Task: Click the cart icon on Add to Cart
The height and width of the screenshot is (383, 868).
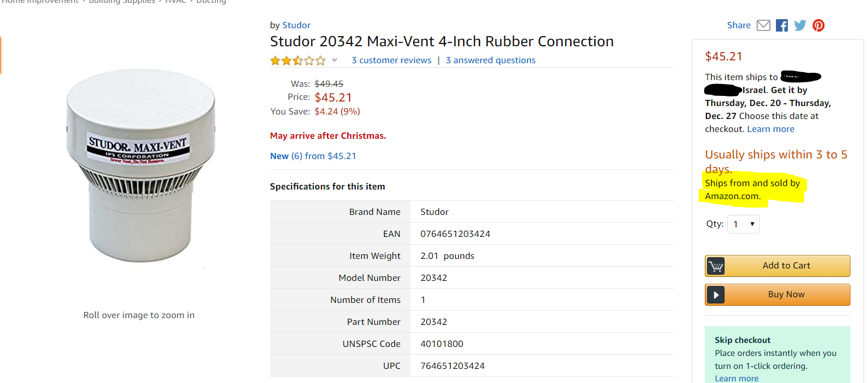Action: click(x=716, y=266)
